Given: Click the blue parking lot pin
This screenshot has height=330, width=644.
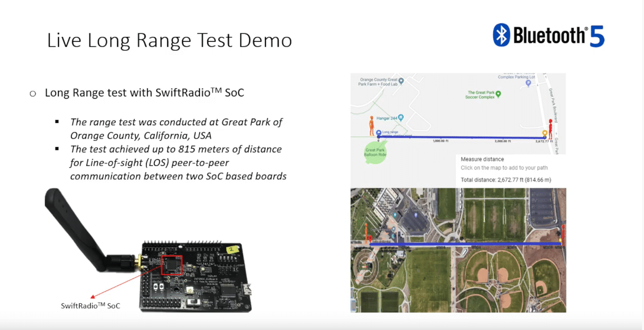Looking at the screenshot, I should pos(528,82).
